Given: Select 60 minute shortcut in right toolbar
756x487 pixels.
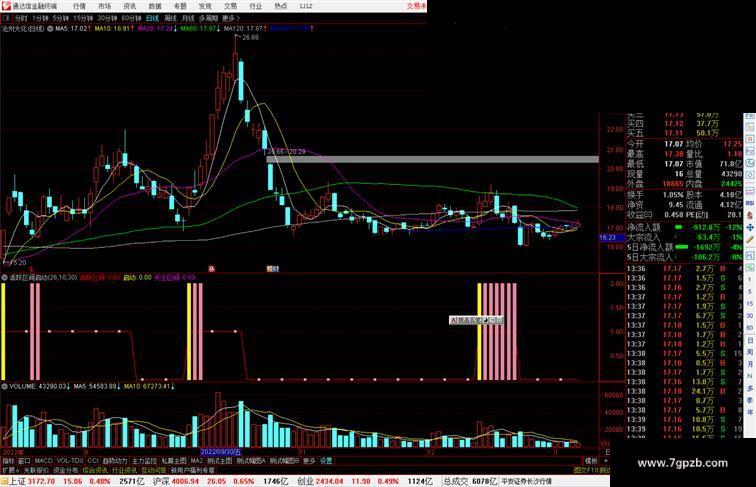Looking at the screenshot, I should 750,328.
